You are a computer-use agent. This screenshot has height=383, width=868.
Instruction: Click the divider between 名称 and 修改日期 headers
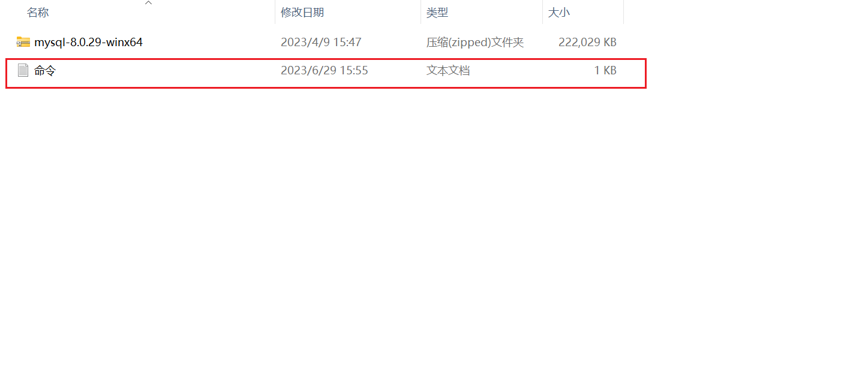click(x=275, y=12)
